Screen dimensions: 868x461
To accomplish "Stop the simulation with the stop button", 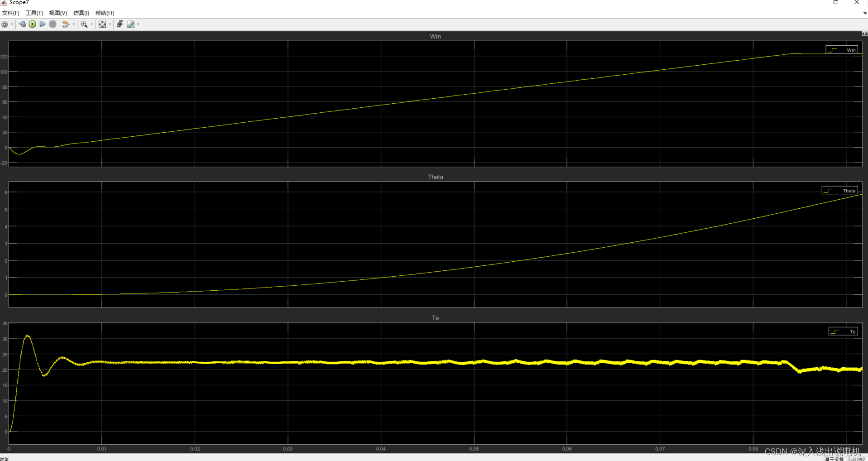I will [53, 24].
